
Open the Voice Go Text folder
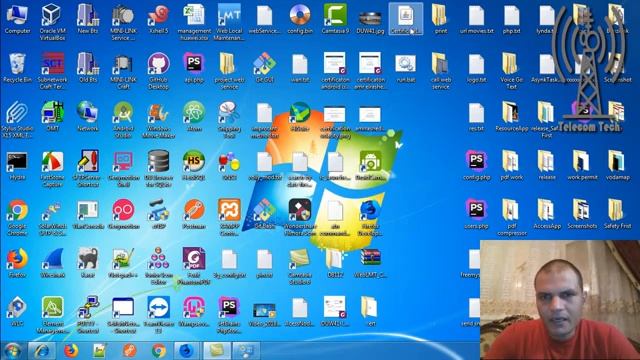click(511, 71)
